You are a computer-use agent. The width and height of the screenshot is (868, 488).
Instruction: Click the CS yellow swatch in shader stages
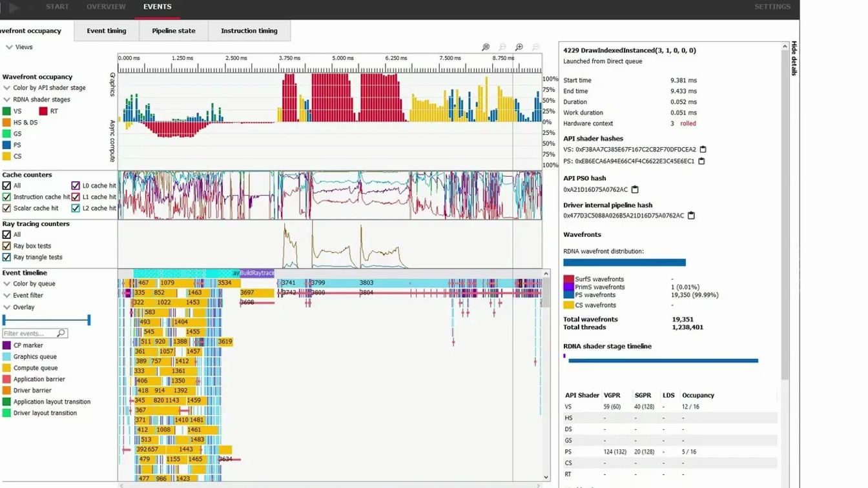(6, 156)
